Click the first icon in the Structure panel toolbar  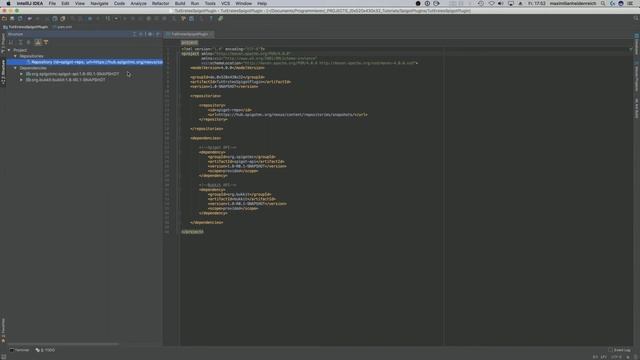click(x=11, y=42)
